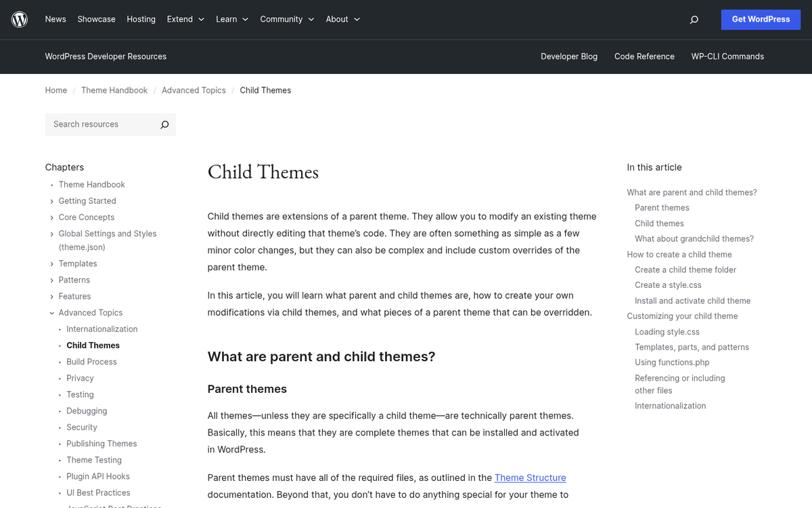The width and height of the screenshot is (812, 508).
Task: Click the search icon in the resources search box
Action: (x=164, y=125)
